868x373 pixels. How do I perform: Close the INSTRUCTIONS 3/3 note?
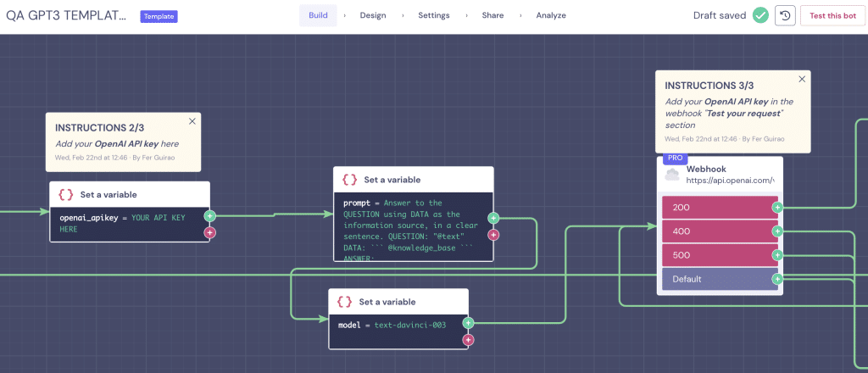[802, 79]
